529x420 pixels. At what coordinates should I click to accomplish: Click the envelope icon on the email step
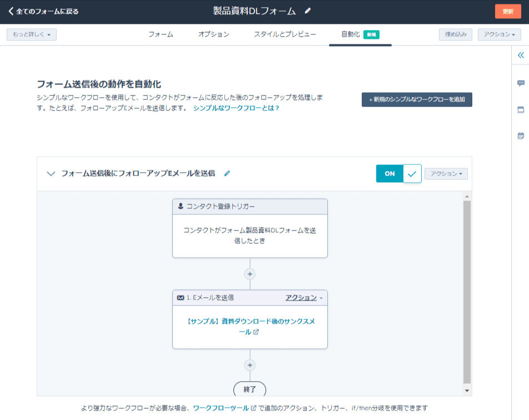181,298
